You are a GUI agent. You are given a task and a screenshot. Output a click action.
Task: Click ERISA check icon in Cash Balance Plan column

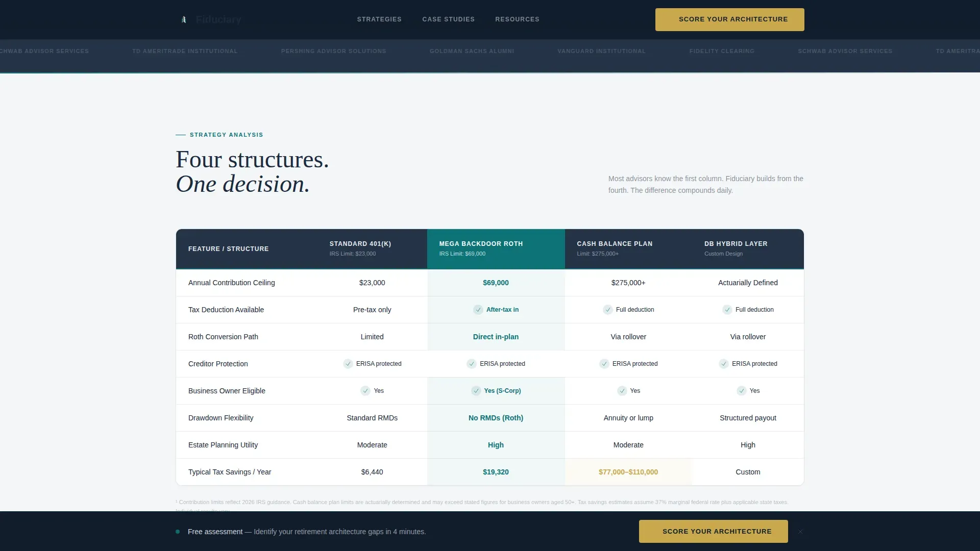(604, 364)
